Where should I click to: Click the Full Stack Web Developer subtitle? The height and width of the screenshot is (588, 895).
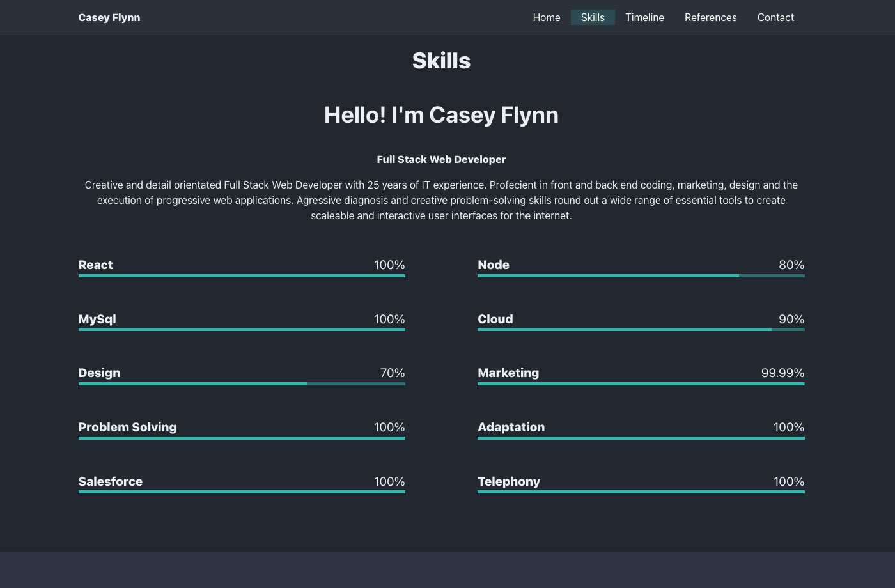coord(441,159)
